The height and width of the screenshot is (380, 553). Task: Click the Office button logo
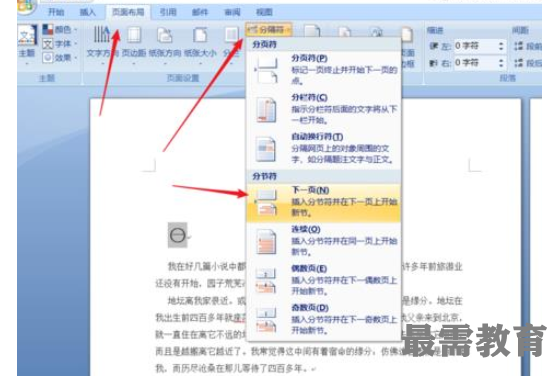pos(26,5)
